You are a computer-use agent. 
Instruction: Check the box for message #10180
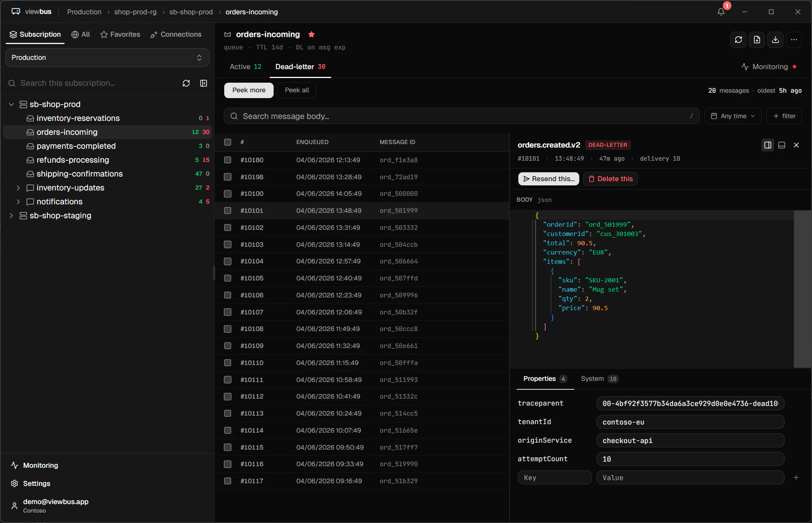pos(228,160)
